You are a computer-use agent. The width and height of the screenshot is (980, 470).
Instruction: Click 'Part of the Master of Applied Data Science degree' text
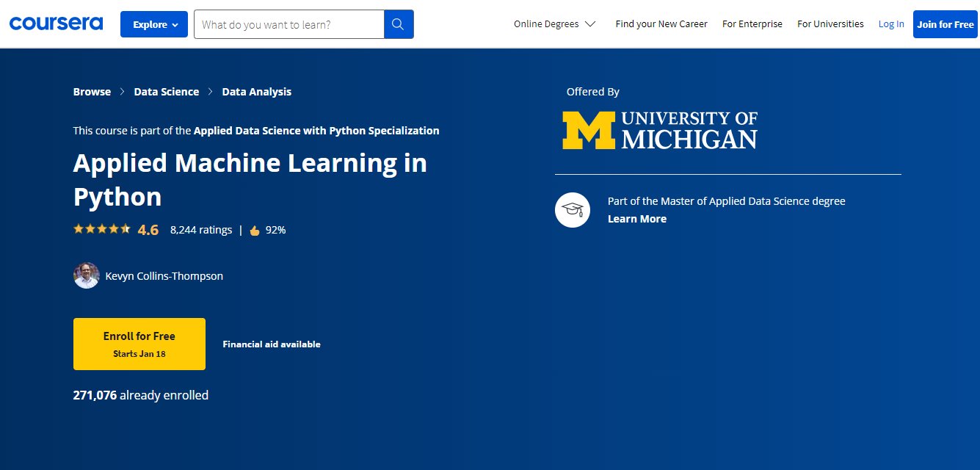[x=727, y=201]
